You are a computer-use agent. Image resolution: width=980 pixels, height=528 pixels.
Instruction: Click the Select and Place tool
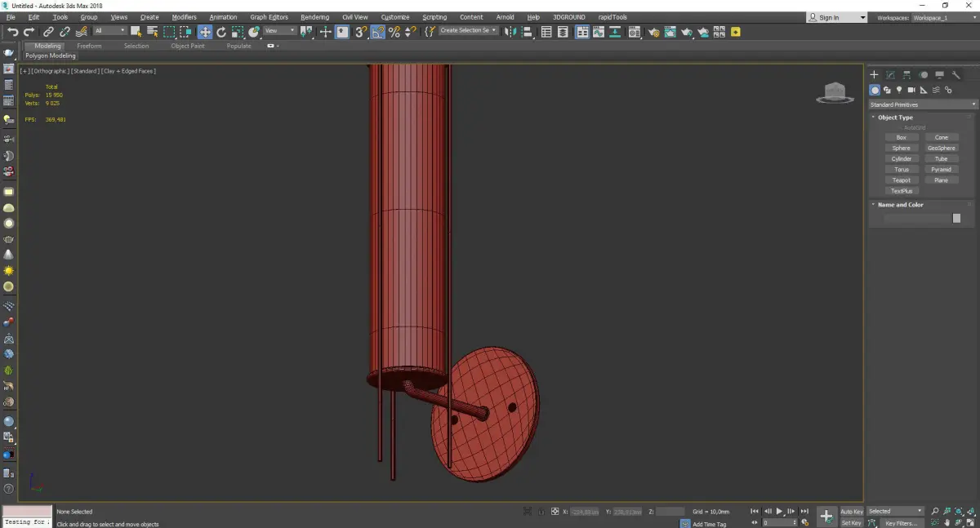(x=254, y=32)
